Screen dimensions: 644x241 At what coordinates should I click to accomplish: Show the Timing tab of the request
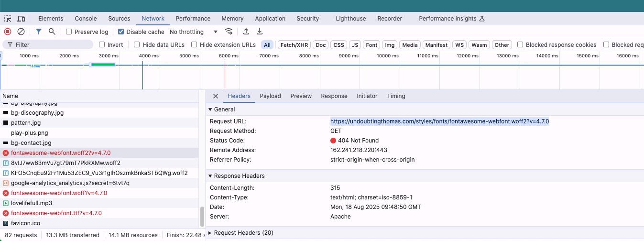coord(396,96)
